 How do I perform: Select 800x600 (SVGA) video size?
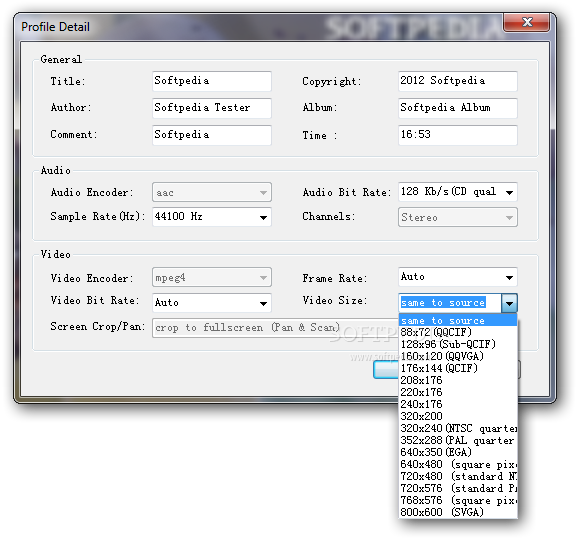(x=458, y=512)
